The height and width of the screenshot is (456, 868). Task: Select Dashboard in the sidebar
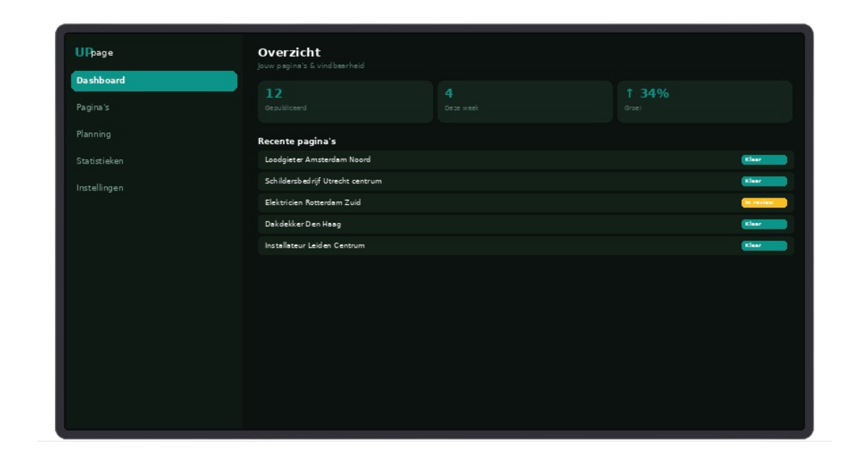153,81
